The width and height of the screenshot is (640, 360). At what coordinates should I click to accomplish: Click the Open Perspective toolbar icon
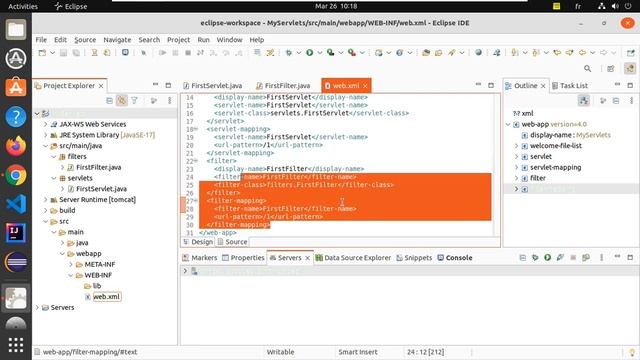611,69
